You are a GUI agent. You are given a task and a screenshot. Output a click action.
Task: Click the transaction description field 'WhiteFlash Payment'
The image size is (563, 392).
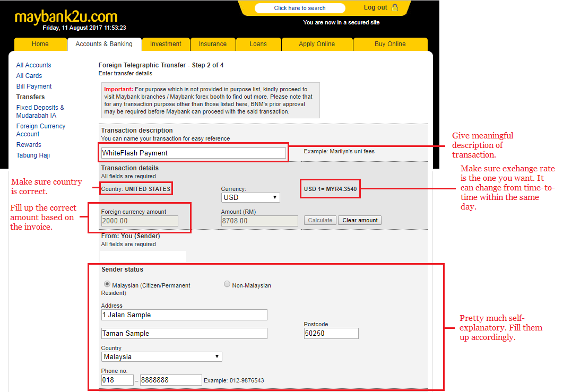point(194,153)
